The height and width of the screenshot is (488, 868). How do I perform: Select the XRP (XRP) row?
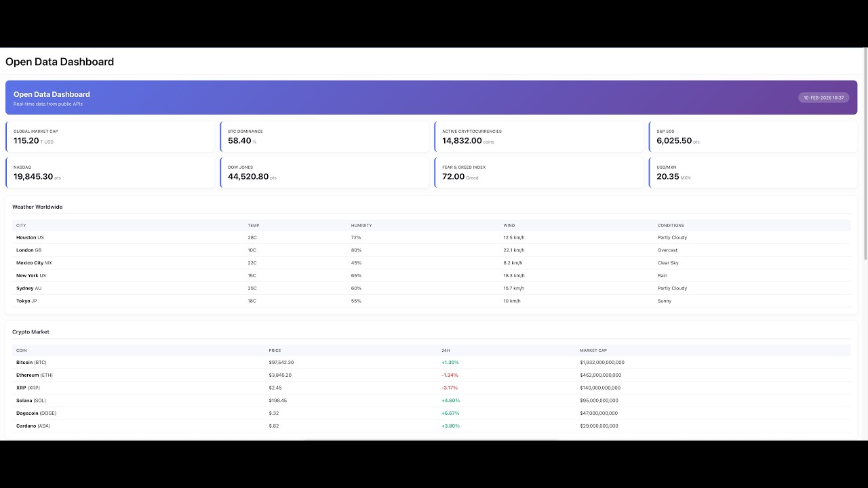pos(431,388)
